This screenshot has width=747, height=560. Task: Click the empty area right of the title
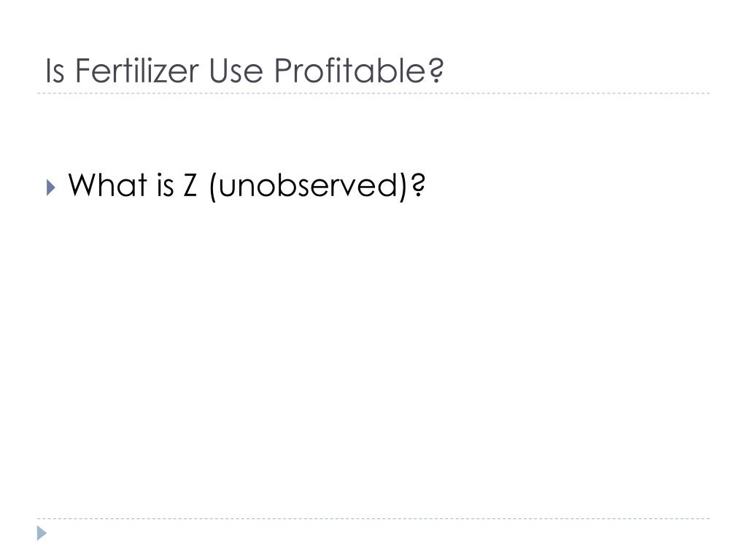click(x=576, y=71)
